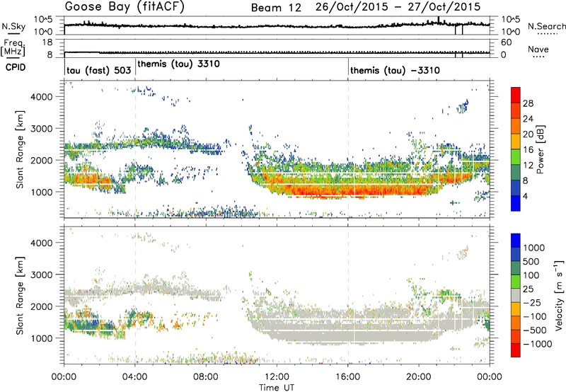Select the "tau (fast) 503" CPID entry
The height and width of the screenshot is (392, 566).
(98, 70)
